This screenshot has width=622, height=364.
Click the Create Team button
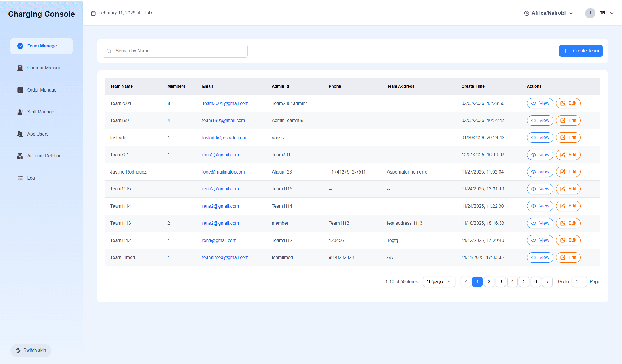[581, 51]
